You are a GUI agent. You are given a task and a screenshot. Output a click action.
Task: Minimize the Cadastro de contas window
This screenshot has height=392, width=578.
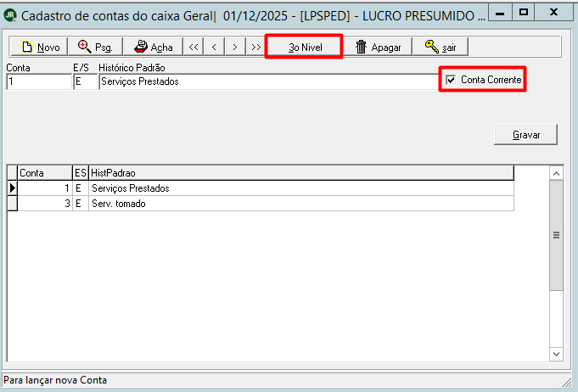(x=500, y=13)
